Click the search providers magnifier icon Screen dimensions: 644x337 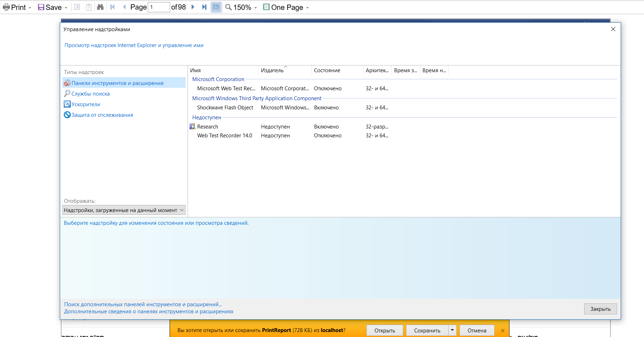tap(67, 93)
